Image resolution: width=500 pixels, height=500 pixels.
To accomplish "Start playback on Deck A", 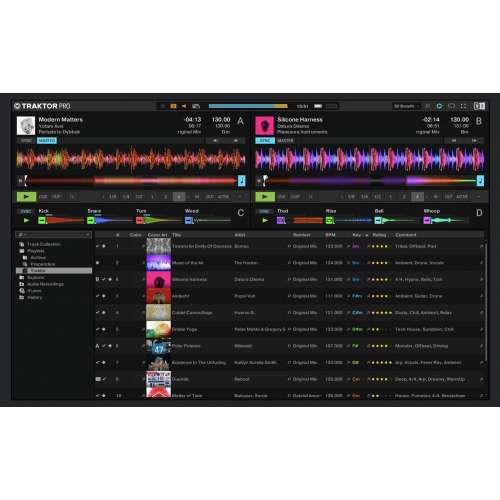I will (x=26, y=197).
